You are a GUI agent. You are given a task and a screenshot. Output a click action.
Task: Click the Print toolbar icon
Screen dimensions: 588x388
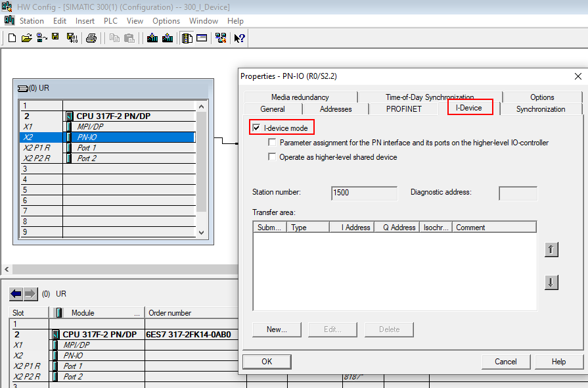pos(91,38)
